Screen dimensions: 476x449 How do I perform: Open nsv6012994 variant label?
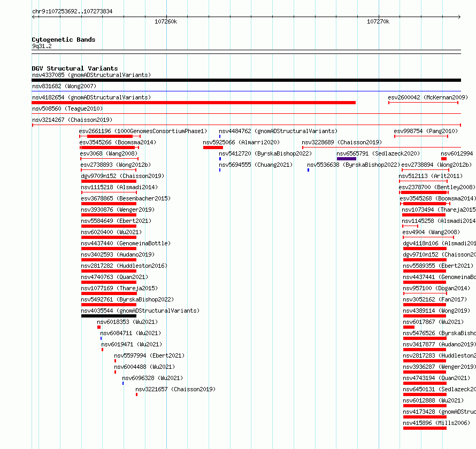tap(457, 153)
